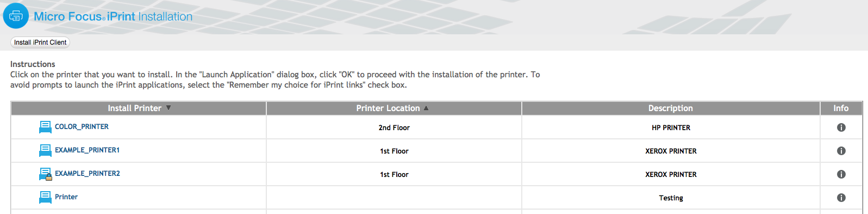Open info icon for EXAMPLE_PRINTER2 row
868x214 pixels.
point(841,174)
